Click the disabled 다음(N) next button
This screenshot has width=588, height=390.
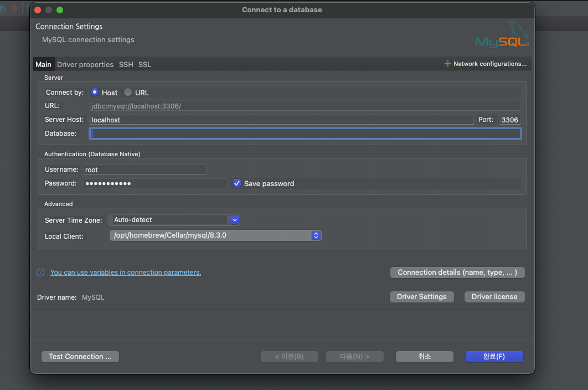tap(355, 357)
